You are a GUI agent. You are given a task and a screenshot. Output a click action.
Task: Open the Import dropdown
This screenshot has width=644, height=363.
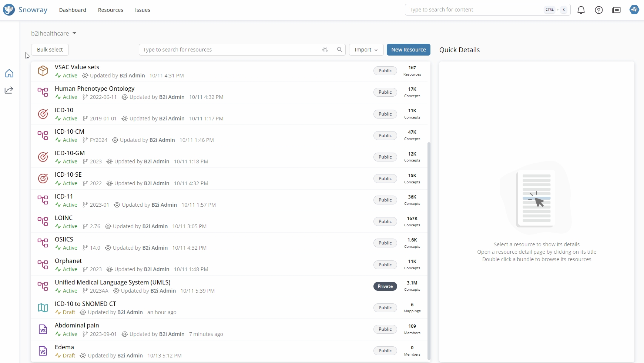(366, 50)
